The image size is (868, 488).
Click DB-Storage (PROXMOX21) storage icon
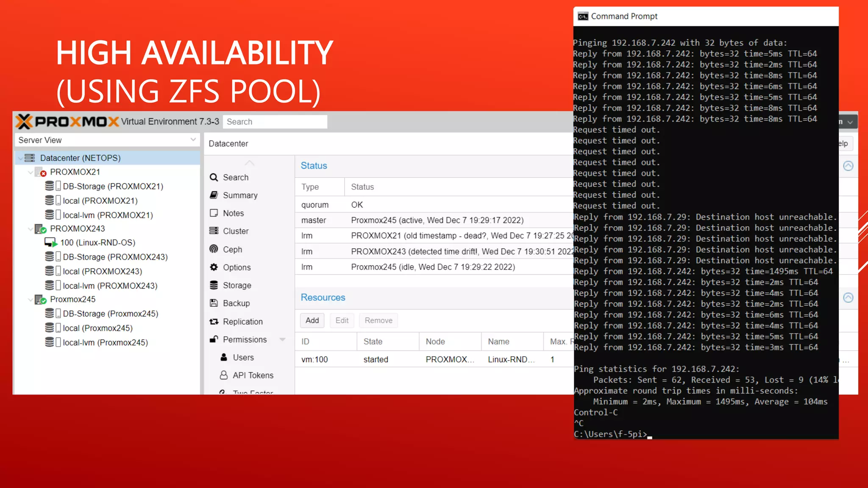pyautogui.click(x=53, y=186)
